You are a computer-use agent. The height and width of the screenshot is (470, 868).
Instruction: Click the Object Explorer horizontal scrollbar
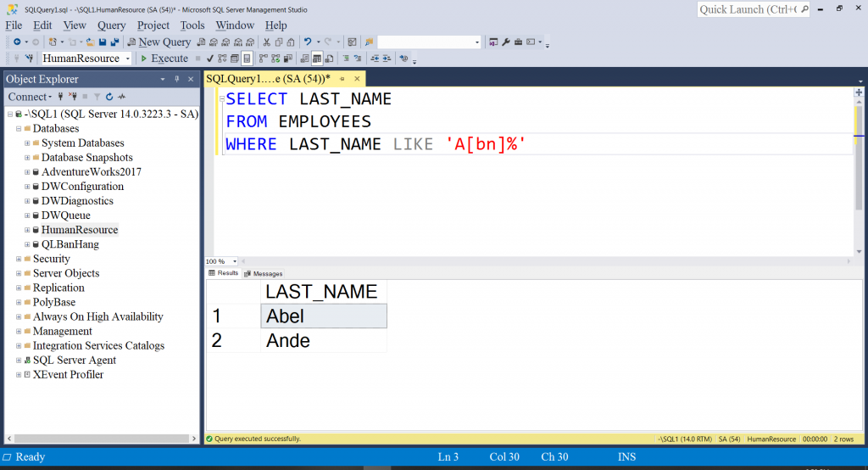tap(102, 439)
